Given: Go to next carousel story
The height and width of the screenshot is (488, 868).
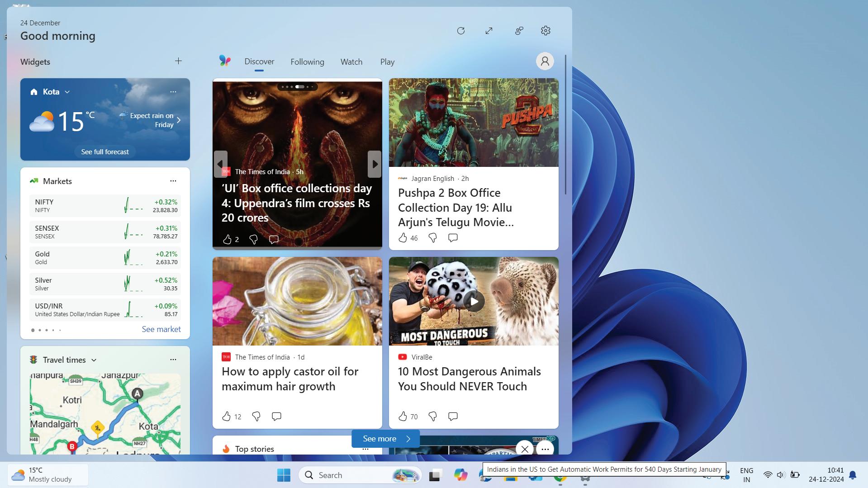Looking at the screenshot, I should tap(375, 164).
